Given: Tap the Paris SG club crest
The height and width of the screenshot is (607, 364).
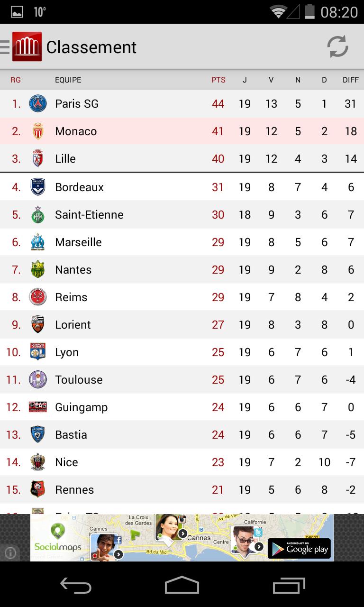Looking at the screenshot, I should tap(37, 103).
